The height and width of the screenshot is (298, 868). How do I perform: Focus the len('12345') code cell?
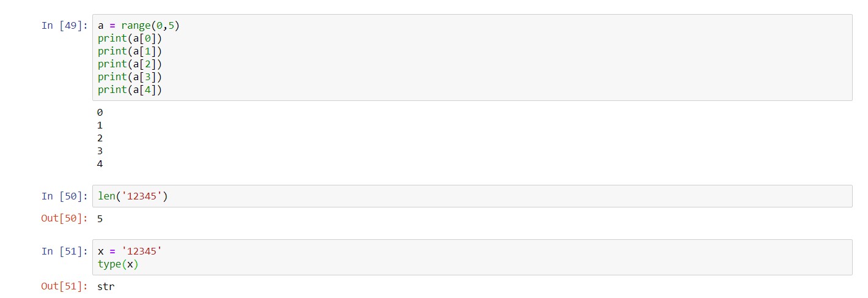pos(472,196)
